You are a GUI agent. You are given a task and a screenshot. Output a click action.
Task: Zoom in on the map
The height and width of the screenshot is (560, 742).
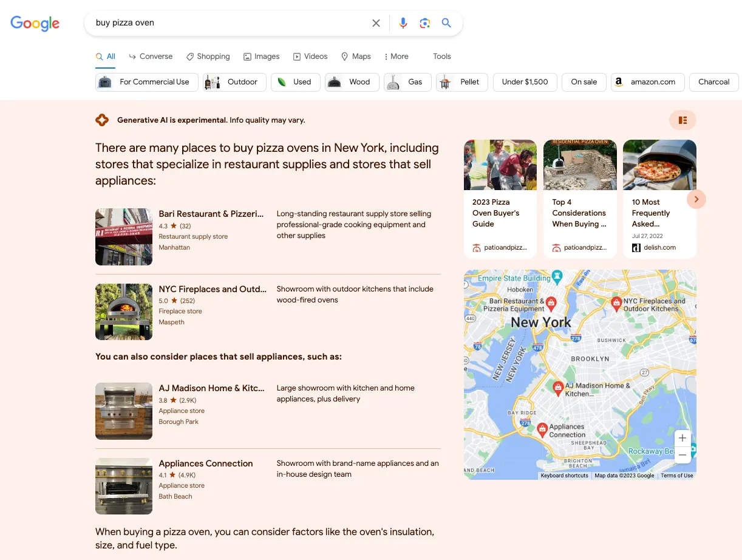[x=682, y=438]
